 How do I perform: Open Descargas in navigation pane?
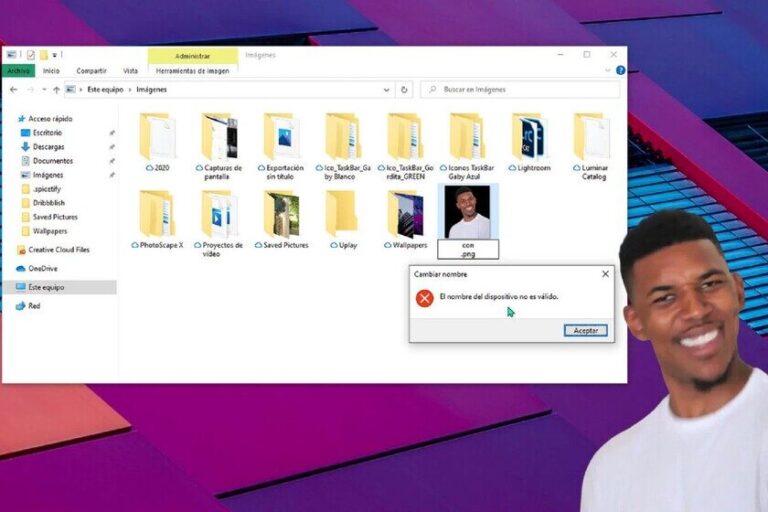click(43, 147)
